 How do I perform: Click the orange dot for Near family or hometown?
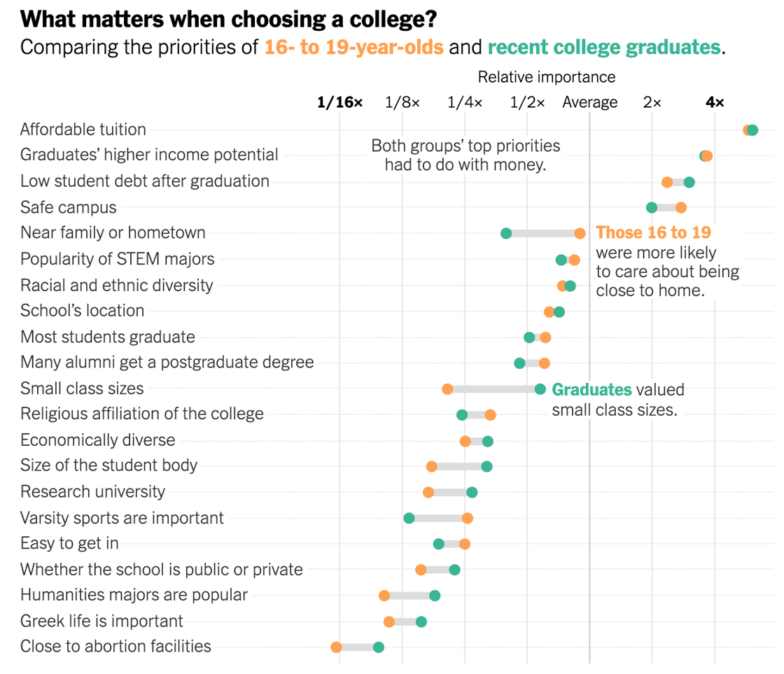[580, 233]
